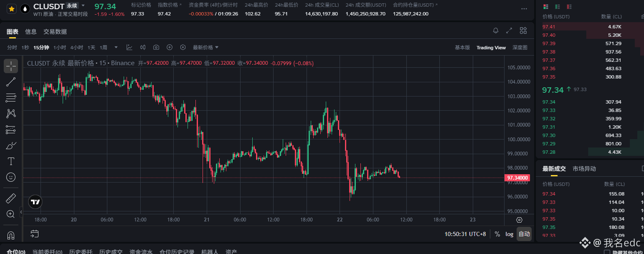The height and width of the screenshot is (254, 644).
Task: Switch to the Trading View chart
Action: point(491,48)
